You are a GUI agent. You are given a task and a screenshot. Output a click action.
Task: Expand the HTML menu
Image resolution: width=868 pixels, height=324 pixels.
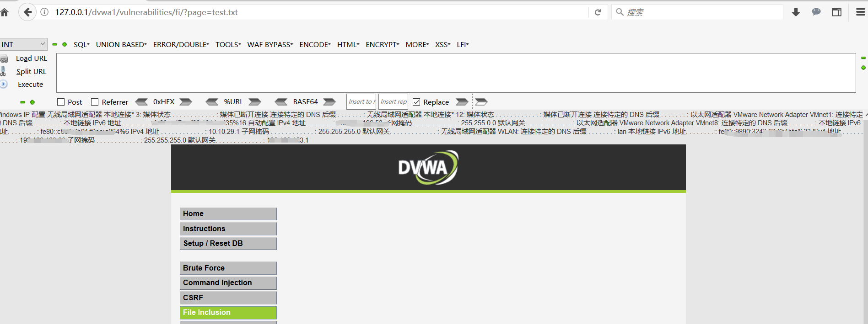348,44
